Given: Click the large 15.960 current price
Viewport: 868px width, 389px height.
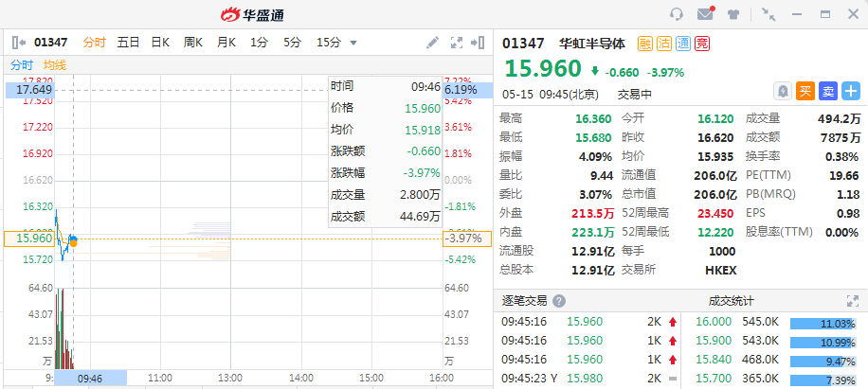Looking at the screenshot, I should click(543, 69).
